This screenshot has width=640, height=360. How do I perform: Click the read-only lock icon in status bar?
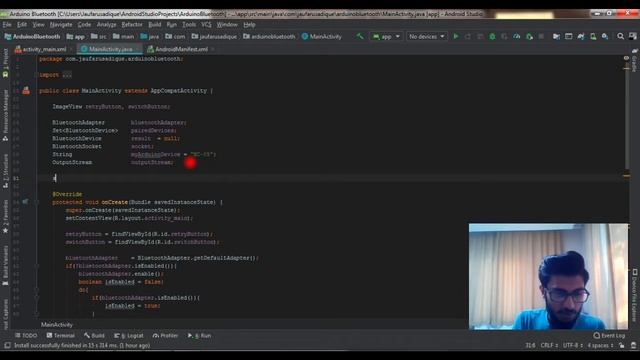coord(621,345)
